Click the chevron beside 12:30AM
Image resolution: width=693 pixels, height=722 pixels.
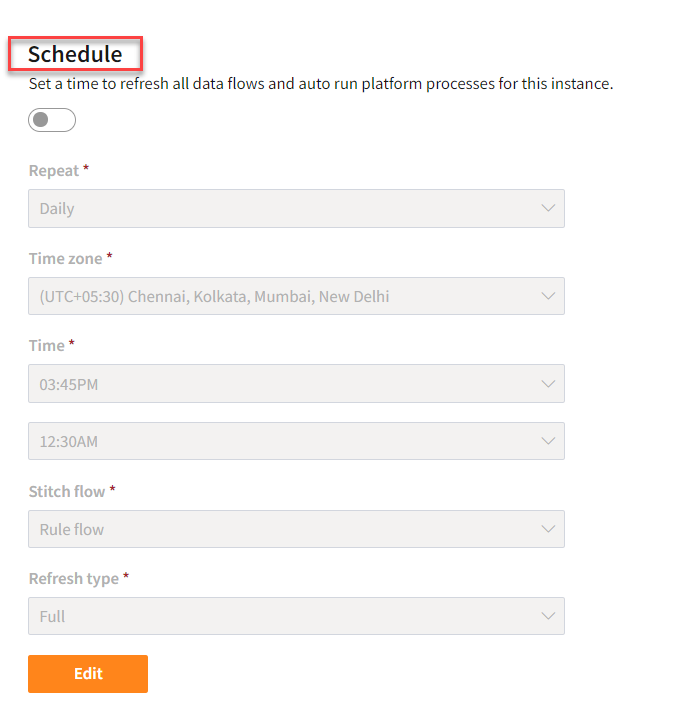tap(548, 441)
